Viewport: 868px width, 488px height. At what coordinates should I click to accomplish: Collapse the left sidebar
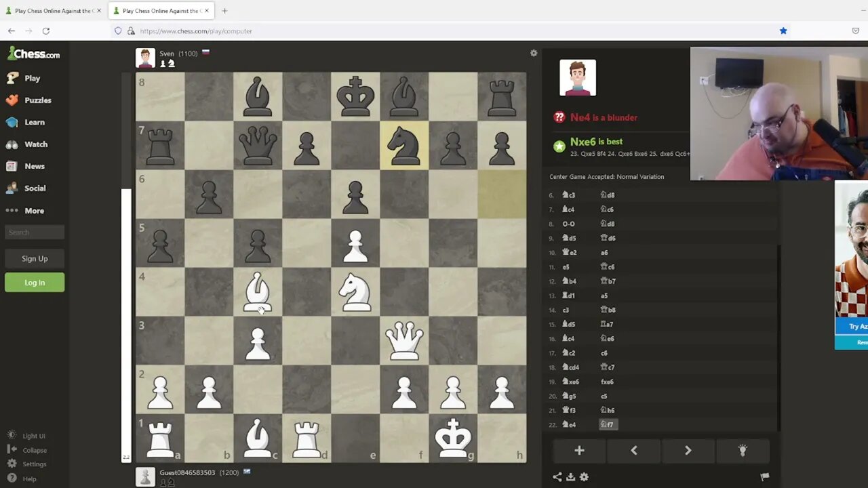pos(28,450)
